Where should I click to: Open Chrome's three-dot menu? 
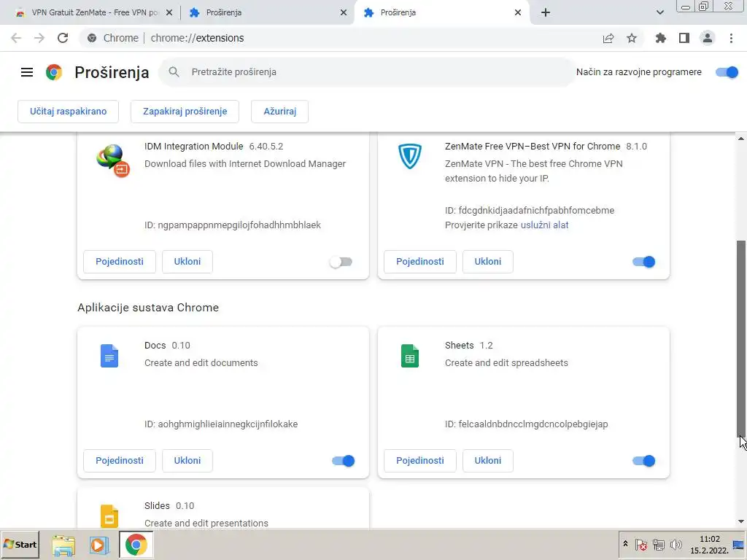pyautogui.click(x=731, y=38)
